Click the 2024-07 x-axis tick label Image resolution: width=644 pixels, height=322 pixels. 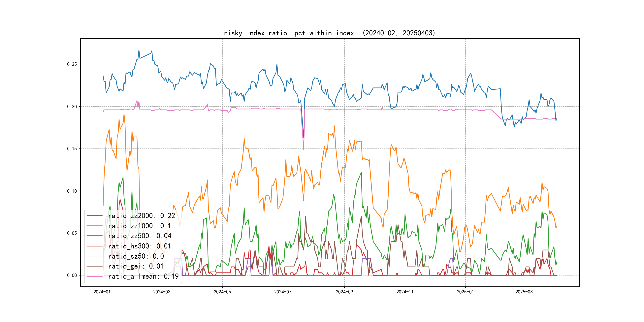(x=283, y=292)
